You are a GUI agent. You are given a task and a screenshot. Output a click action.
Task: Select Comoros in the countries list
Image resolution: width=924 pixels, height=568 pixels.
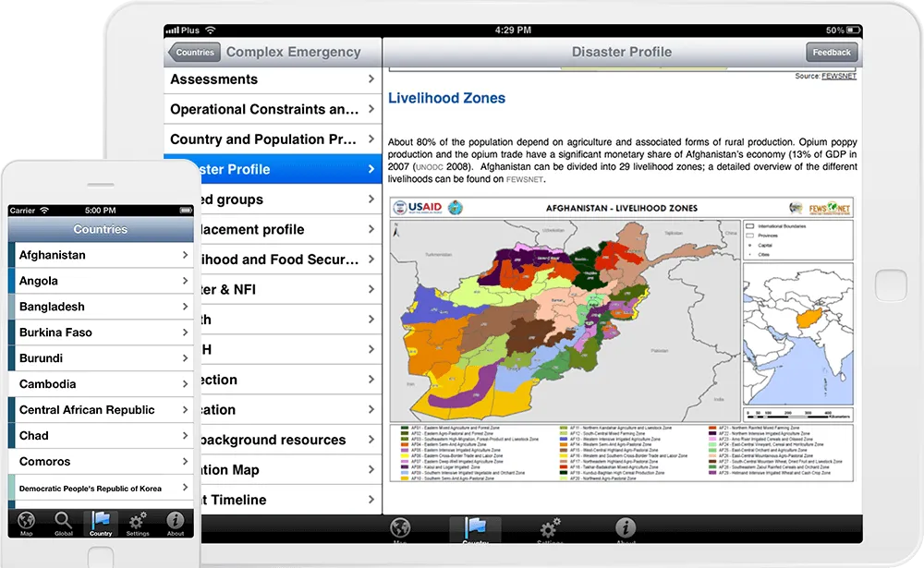[101, 462]
